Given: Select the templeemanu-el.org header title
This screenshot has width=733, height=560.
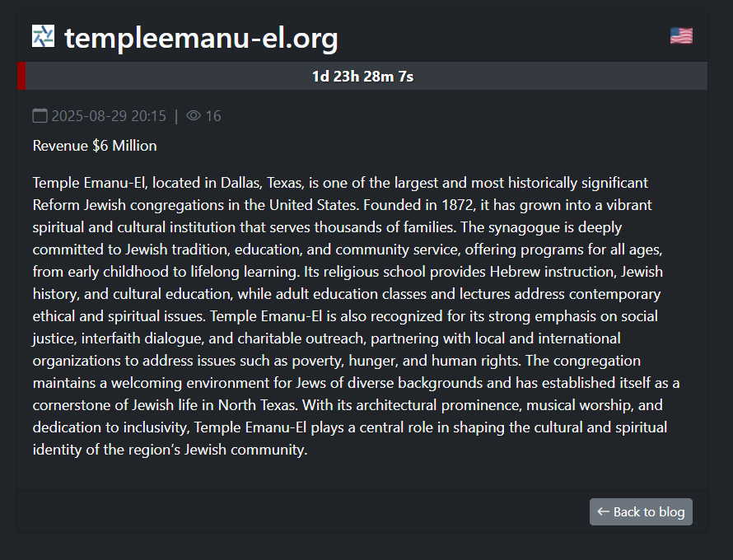Looking at the screenshot, I should 202,37.
